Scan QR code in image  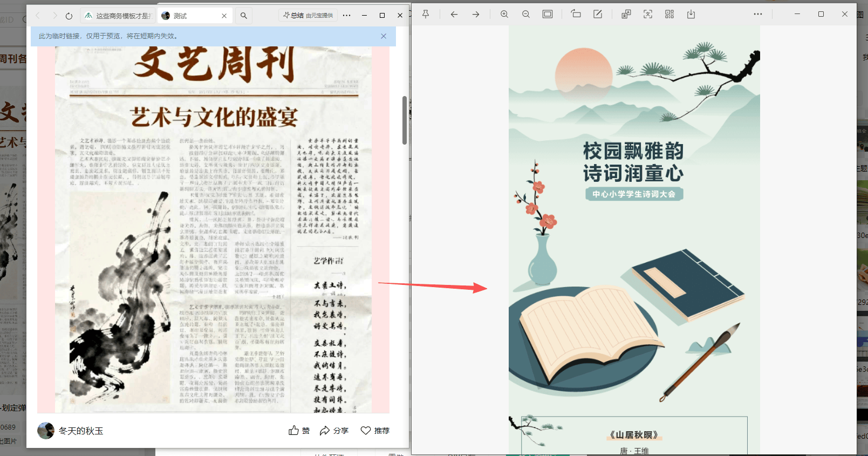pyautogui.click(x=669, y=15)
